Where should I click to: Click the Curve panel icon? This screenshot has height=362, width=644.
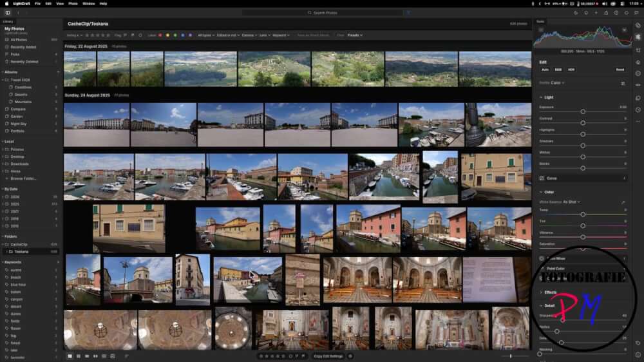pos(542,178)
